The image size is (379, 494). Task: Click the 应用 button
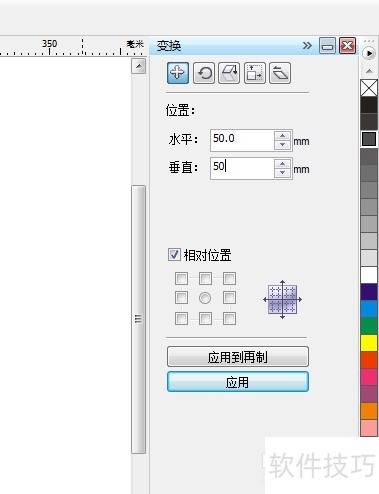[x=238, y=382]
